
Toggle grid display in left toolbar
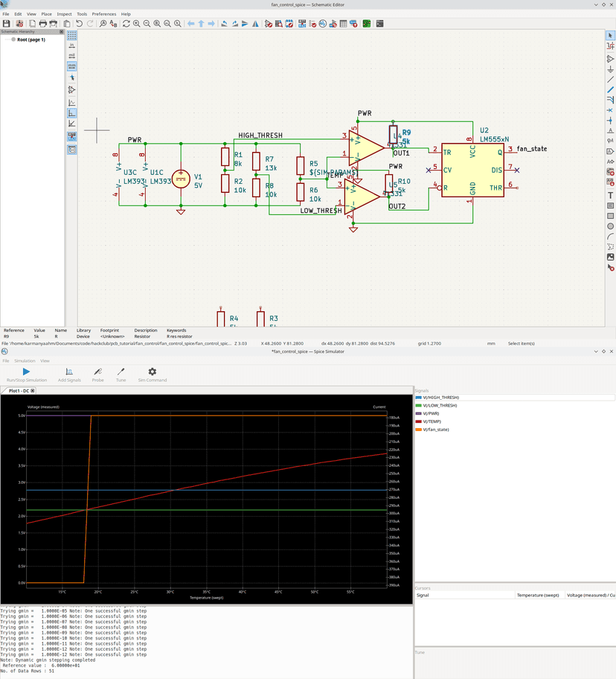click(x=72, y=35)
